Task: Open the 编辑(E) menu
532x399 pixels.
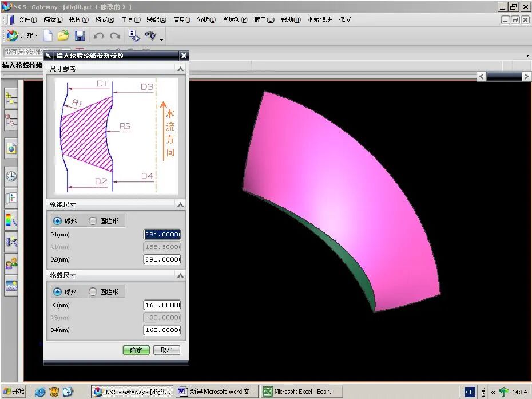Action: (x=53, y=19)
